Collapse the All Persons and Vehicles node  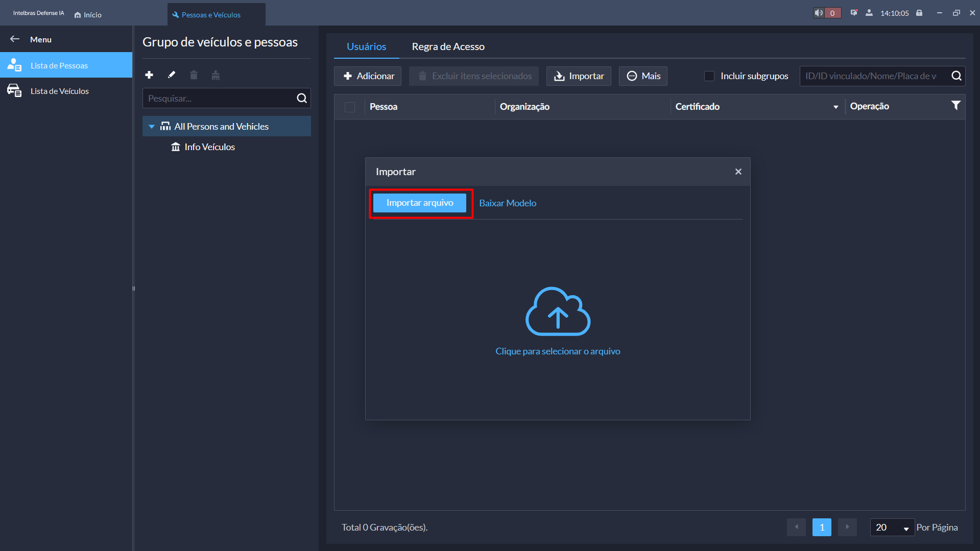tap(152, 127)
